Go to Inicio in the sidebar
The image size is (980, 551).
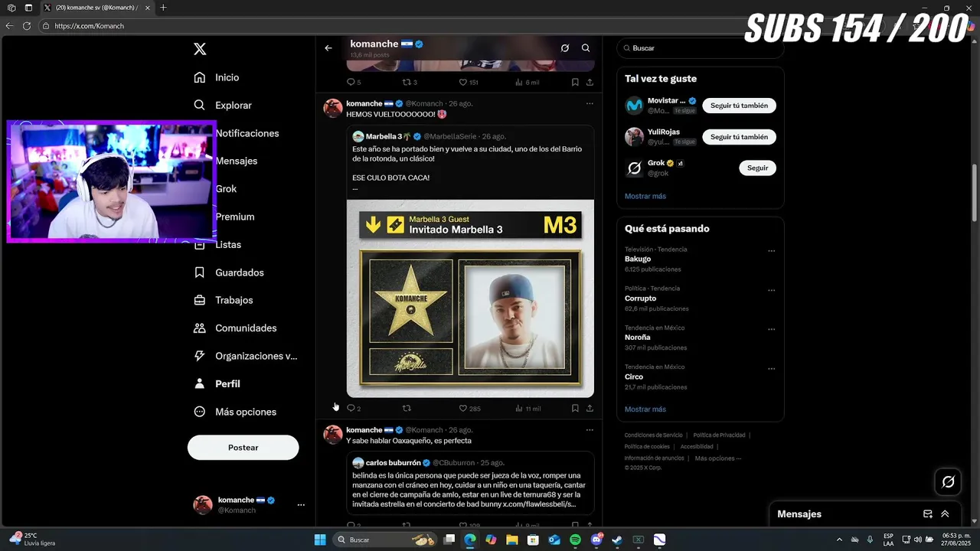[217, 77]
